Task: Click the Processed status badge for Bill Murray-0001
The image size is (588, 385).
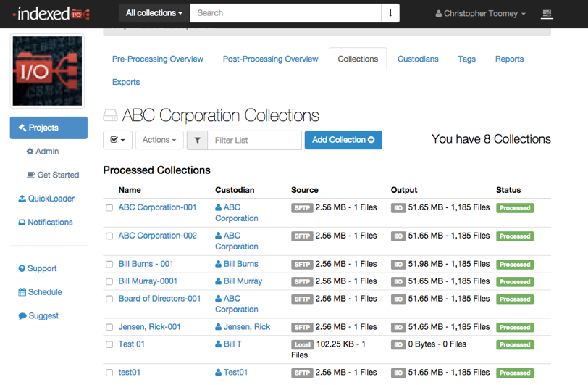Action: 515,282
